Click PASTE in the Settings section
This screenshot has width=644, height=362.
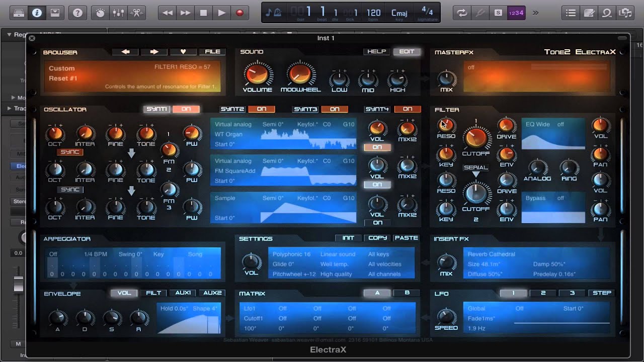(x=407, y=238)
